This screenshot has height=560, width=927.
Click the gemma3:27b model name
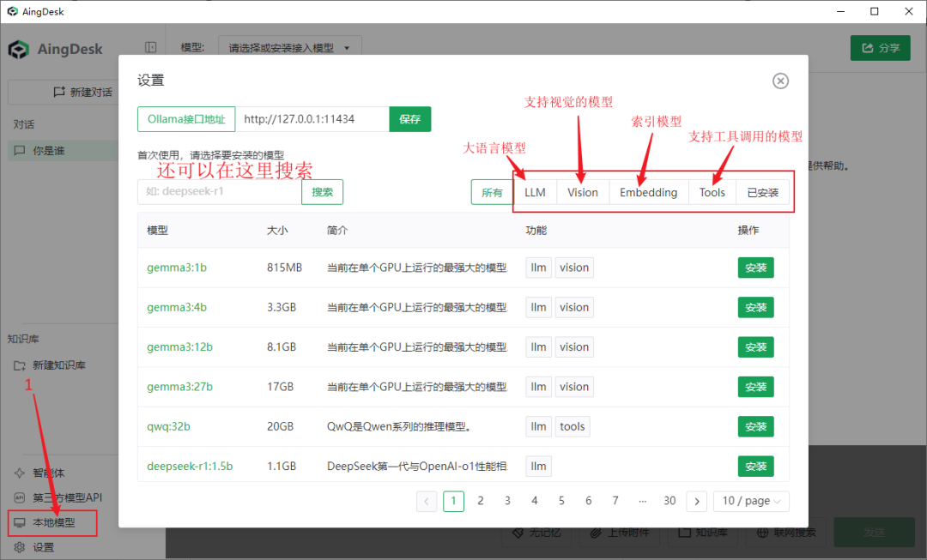point(179,387)
